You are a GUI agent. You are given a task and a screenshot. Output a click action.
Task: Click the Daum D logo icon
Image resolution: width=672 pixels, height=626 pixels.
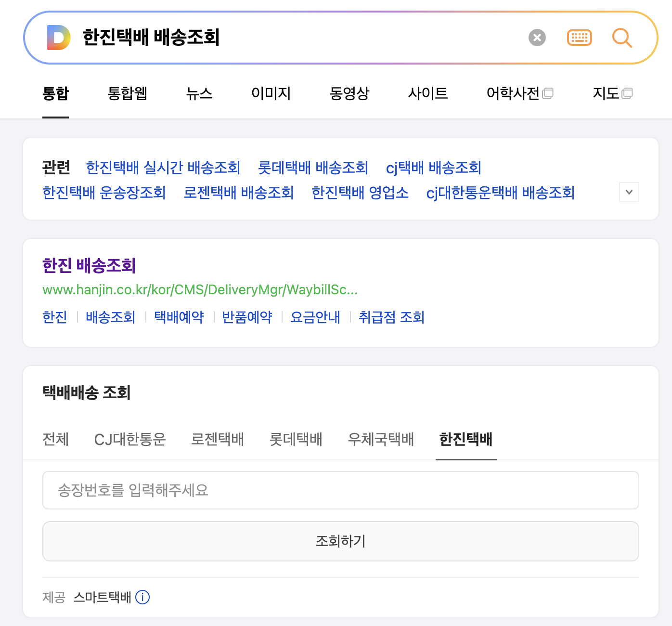[x=59, y=38]
